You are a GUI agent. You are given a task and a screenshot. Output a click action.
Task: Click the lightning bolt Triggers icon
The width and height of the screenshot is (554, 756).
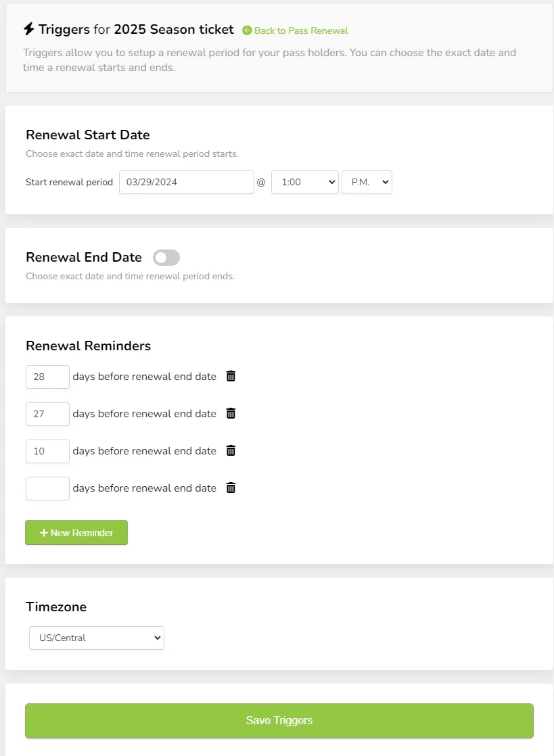click(29, 29)
